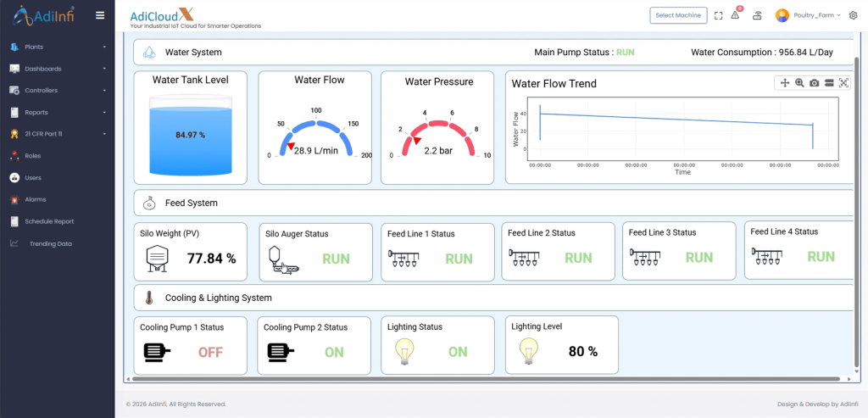Viewport: 868px width, 418px height.
Task: Click the feeder line icon in Feed Line 4
Action: pyautogui.click(x=766, y=257)
